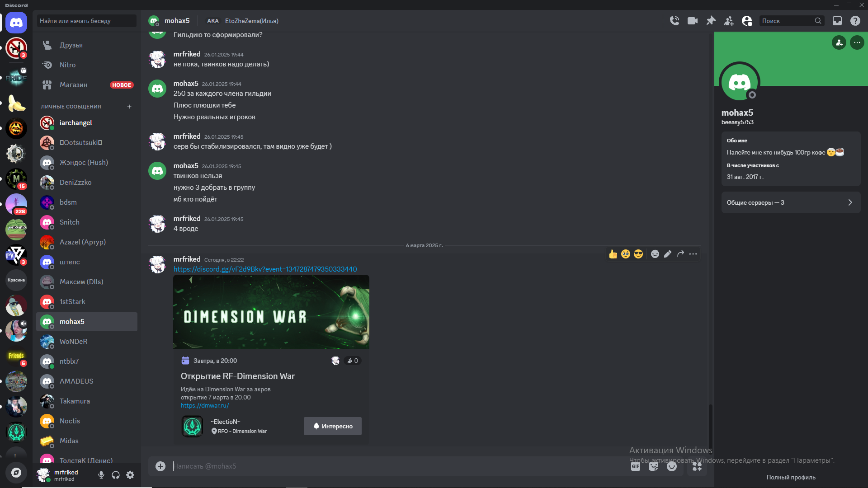The image size is (868, 488).
Task: Open the emoji picker
Action: click(x=672, y=466)
